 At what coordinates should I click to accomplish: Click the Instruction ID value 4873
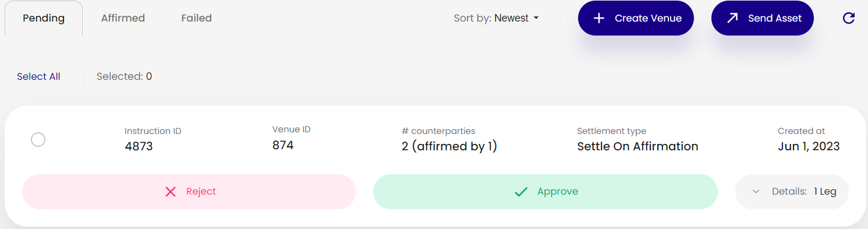[x=139, y=146]
